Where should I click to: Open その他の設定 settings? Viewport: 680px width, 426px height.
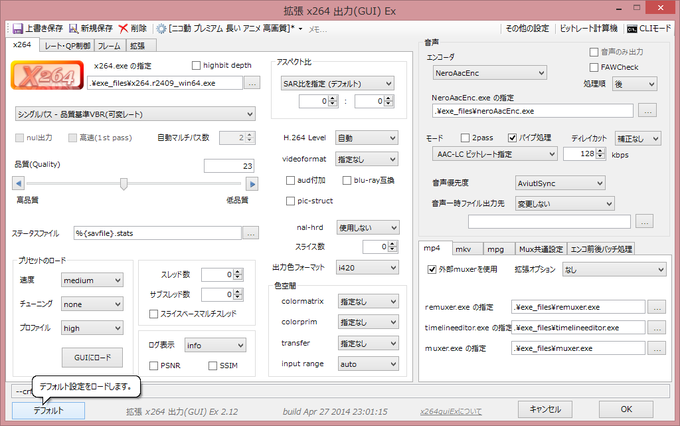(x=527, y=29)
